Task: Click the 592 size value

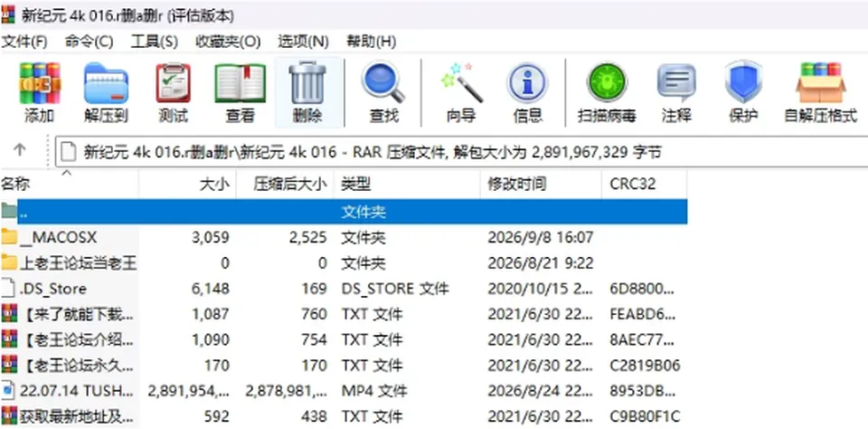Action: [x=216, y=415]
